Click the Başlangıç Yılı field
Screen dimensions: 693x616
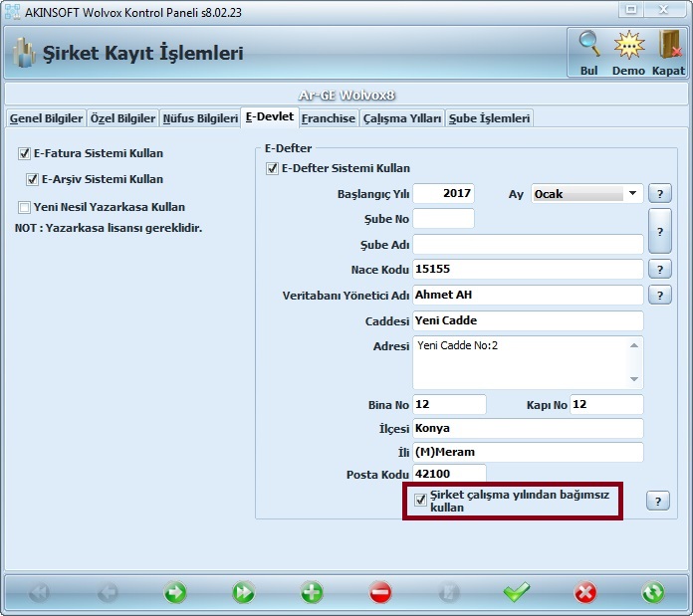point(443,193)
